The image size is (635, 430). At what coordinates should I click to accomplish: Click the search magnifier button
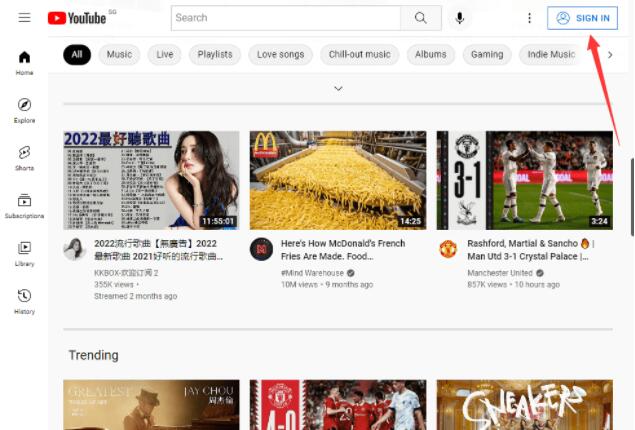pos(421,18)
